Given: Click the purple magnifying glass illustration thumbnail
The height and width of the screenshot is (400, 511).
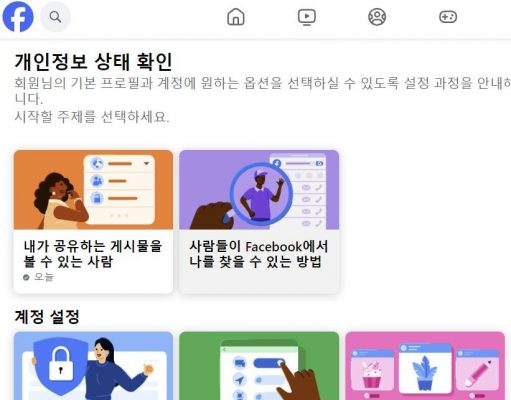Looking at the screenshot, I should pyautogui.click(x=259, y=190).
